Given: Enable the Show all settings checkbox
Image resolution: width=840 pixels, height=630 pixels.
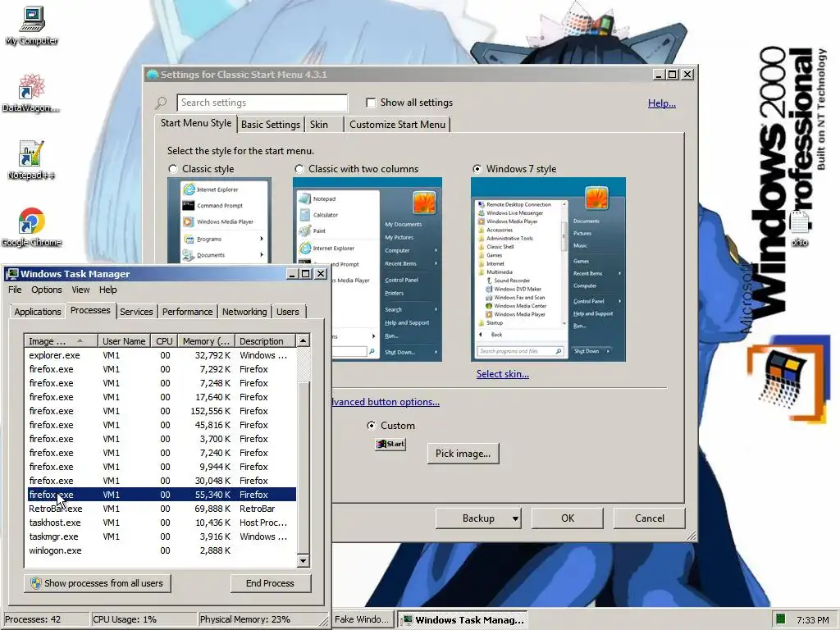Looking at the screenshot, I should pyautogui.click(x=371, y=103).
